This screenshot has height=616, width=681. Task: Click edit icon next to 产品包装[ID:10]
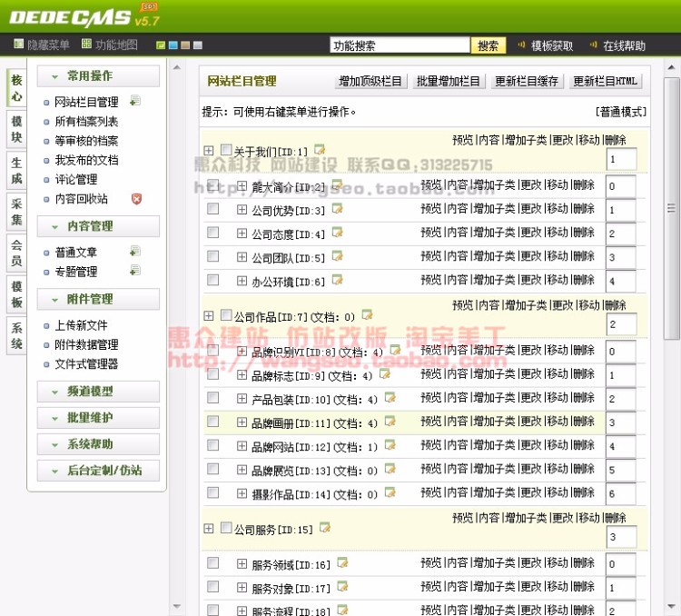coord(390,397)
